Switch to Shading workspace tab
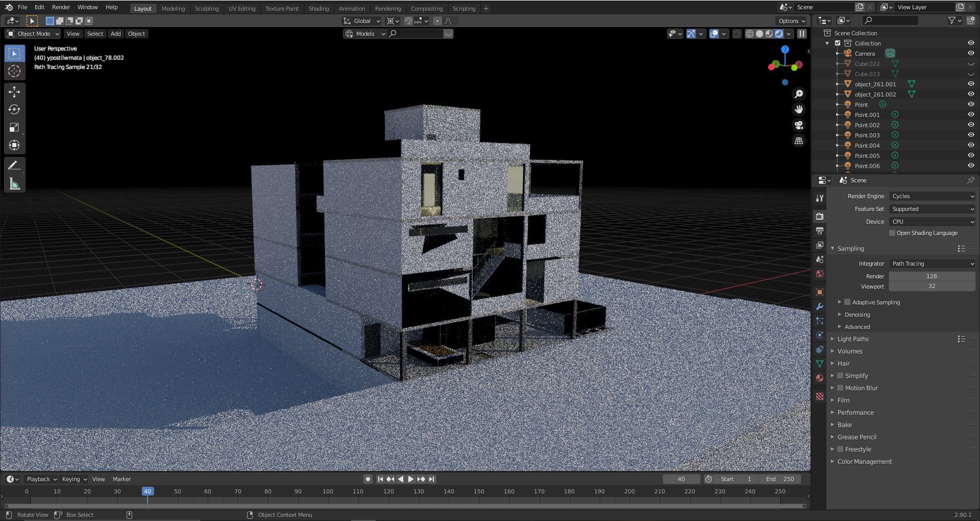Image resolution: width=980 pixels, height=521 pixels. pos(319,8)
